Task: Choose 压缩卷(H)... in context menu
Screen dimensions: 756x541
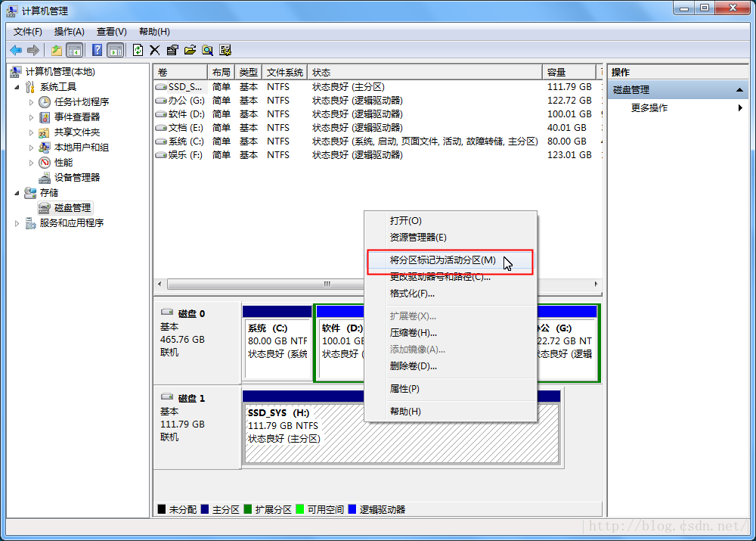Action: pyautogui.click(x=451, y=332)
